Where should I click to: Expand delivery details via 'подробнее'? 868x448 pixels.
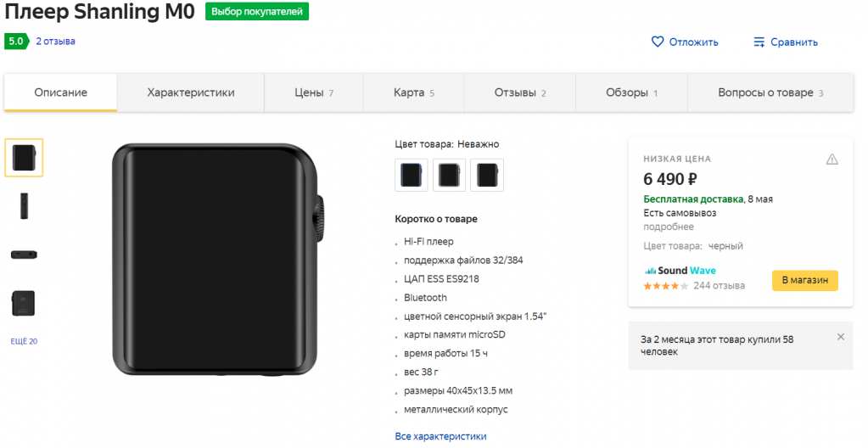coord(669,227)
